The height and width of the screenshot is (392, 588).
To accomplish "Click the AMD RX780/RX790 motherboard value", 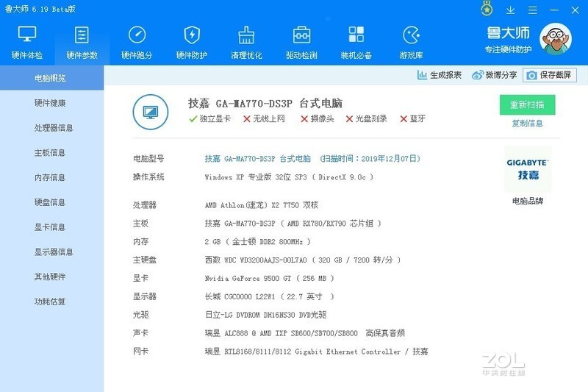I will [293, 224].
